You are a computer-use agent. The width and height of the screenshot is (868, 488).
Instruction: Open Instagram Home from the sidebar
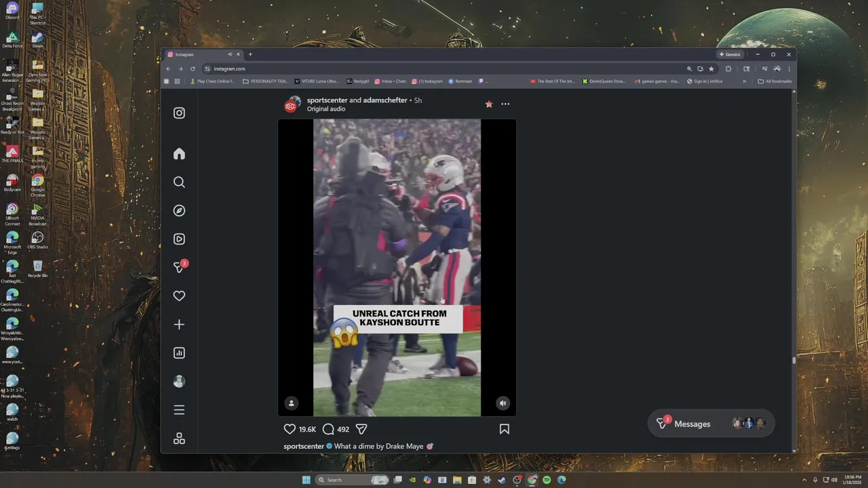pyautogui.click(x=179, y=154)
